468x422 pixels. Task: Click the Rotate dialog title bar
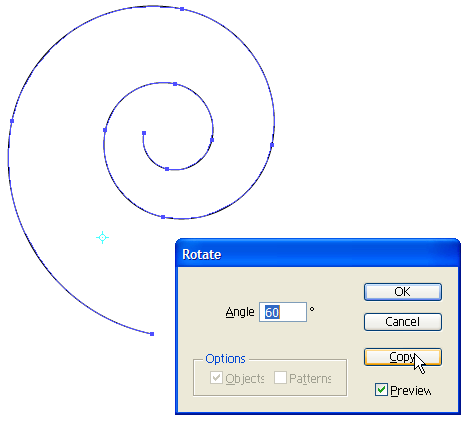pyautogui.click(x=318, y=254)
